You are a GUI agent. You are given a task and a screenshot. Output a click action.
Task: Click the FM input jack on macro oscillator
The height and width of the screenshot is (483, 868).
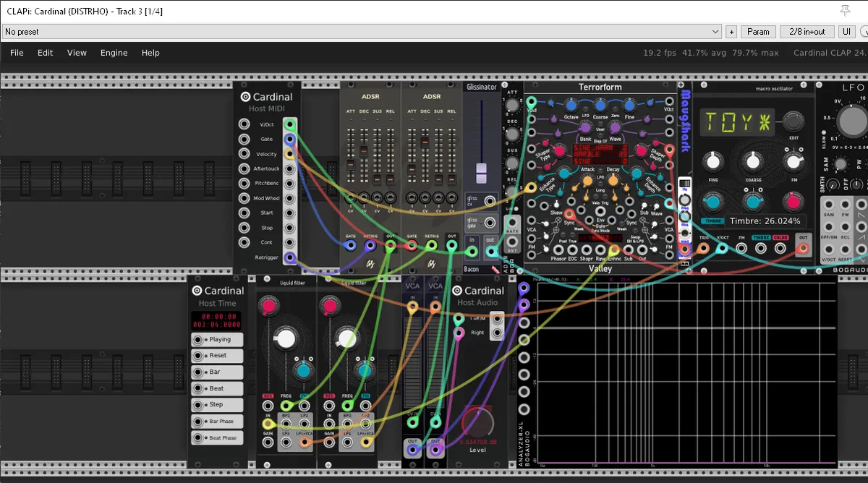click(741, 248)
